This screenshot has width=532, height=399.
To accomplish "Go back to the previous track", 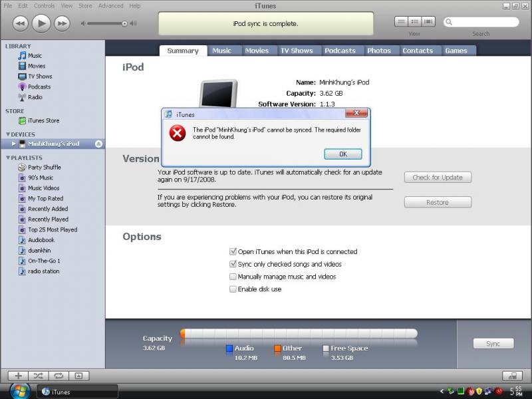I will 20,23.
